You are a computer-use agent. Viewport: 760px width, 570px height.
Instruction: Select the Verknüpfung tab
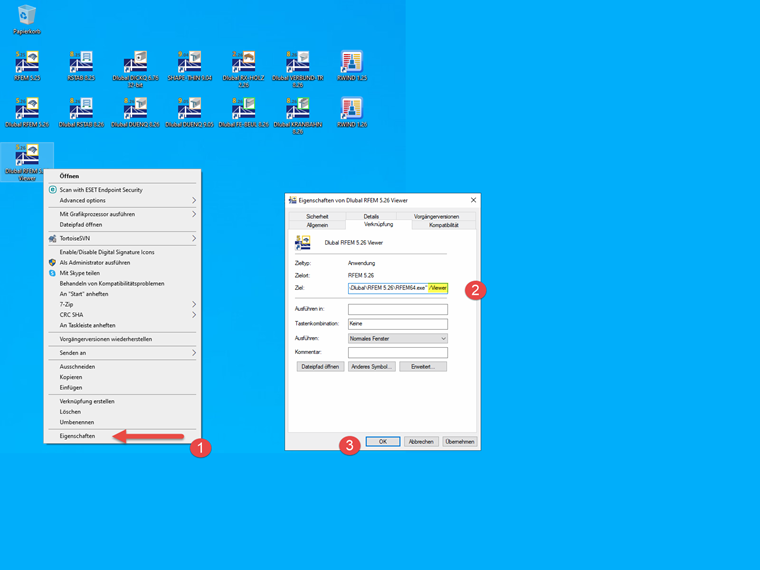(x=379, y=224)
